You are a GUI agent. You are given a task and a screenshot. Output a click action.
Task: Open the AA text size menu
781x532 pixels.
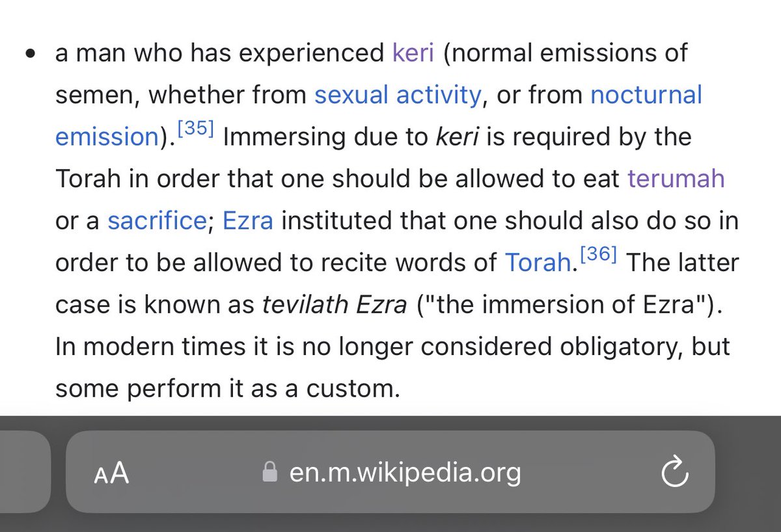111,473
